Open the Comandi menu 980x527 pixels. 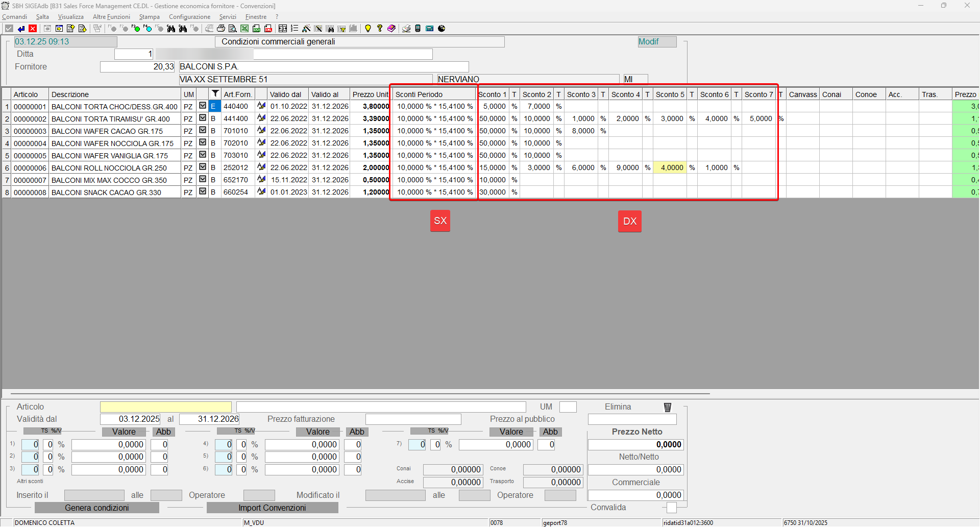(x=15, y=17)
